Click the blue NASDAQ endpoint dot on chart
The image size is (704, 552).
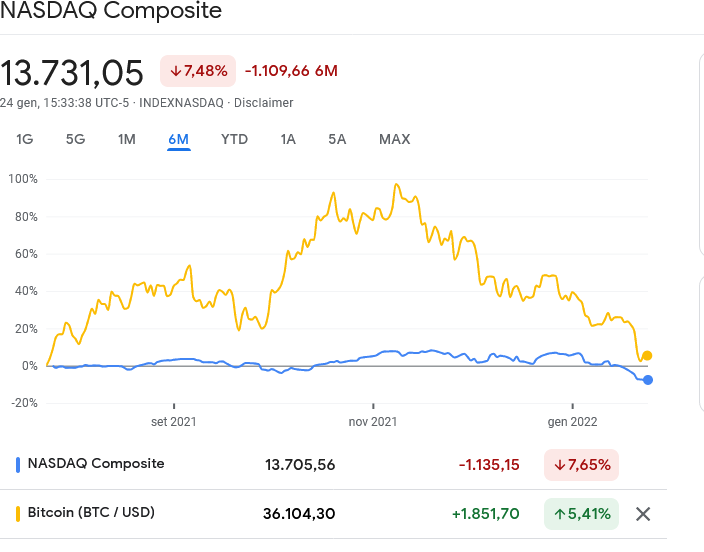pyautogui.click(x=648, y=380)
